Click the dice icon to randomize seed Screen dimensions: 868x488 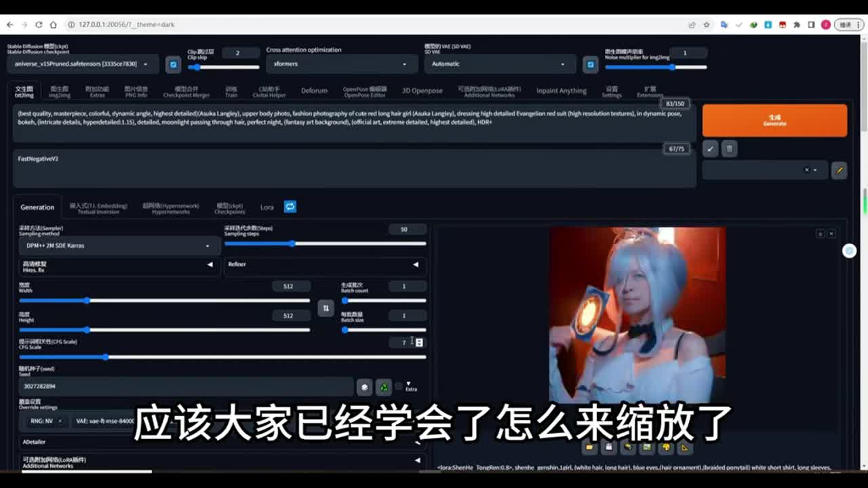pos(365,386)
